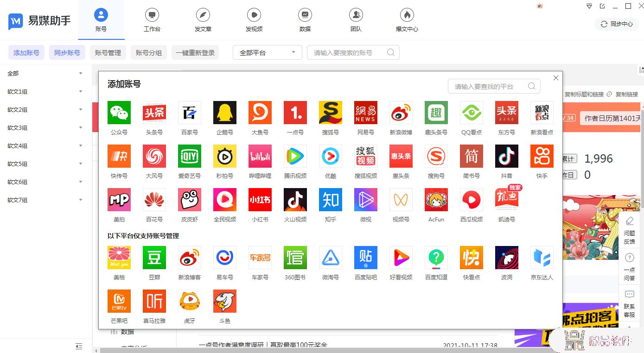
Task: Open the 团队 tab
Action: pyautogui.click(x=356, y=20)
